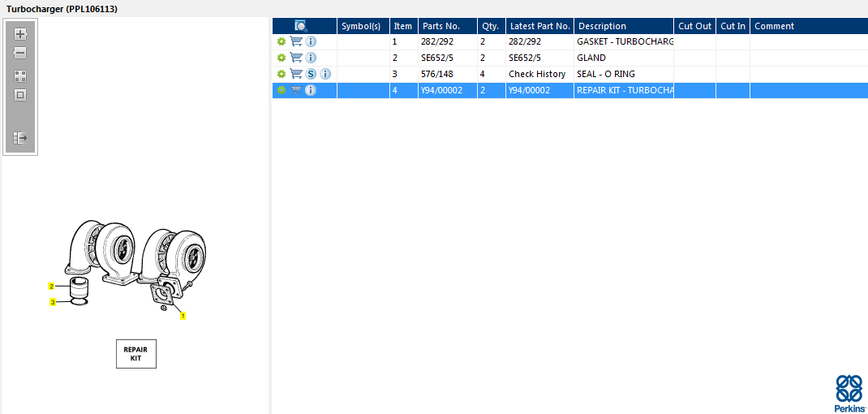Viewport: 868px width, 414px height.
Task: Click the Turbocharger (PPL106113) title
Action: (62, 10)
